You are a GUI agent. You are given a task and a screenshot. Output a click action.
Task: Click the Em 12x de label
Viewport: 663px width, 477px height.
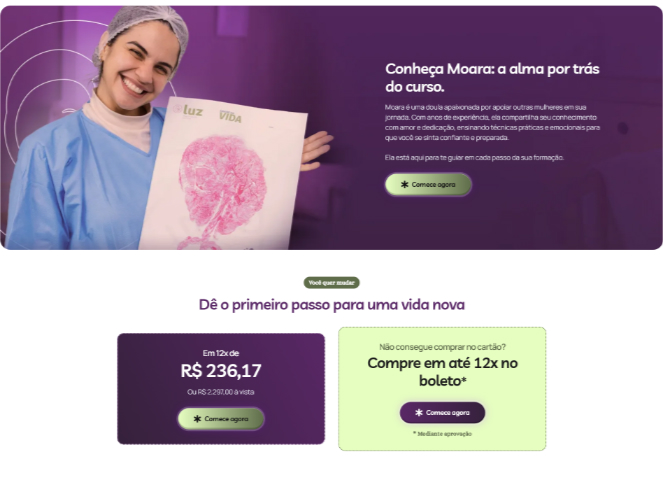[221, 353]
